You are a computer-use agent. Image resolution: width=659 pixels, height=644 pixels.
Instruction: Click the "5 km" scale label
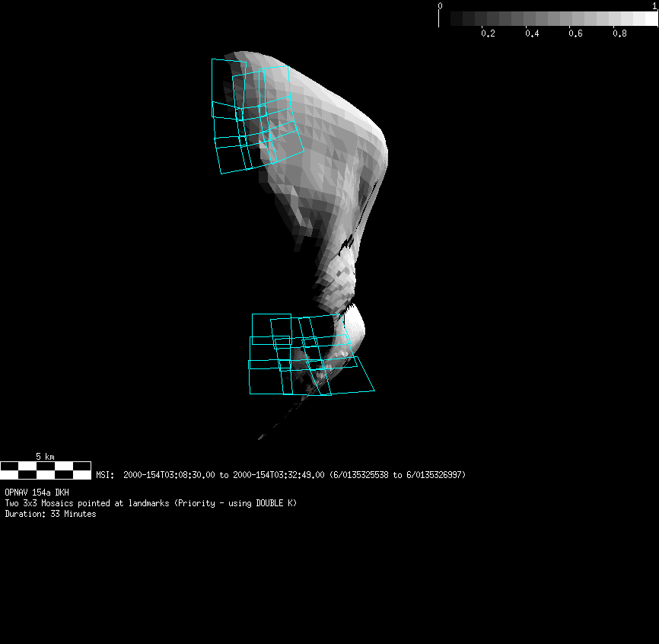[x=45, y=457]
